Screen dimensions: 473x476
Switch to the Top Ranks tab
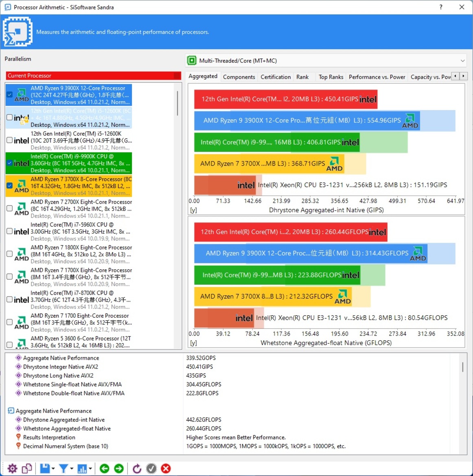(331, 77)
